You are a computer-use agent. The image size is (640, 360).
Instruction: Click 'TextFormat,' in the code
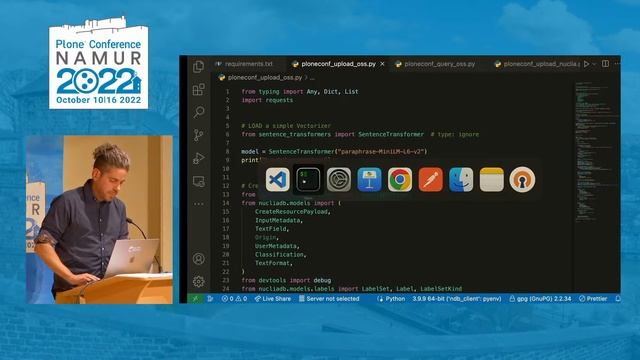273,263
